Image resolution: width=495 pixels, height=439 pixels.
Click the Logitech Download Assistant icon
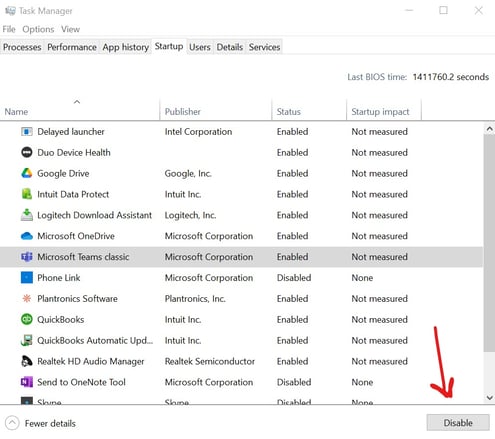[27, 215]
